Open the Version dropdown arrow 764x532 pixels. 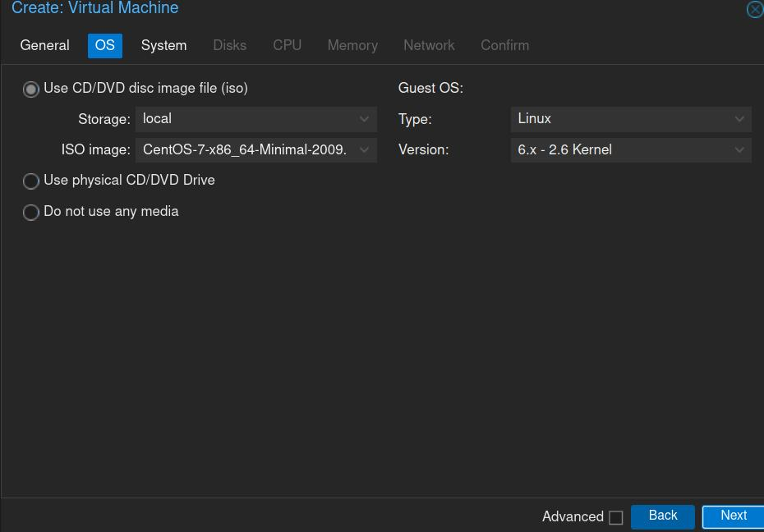tap(739, 150)
